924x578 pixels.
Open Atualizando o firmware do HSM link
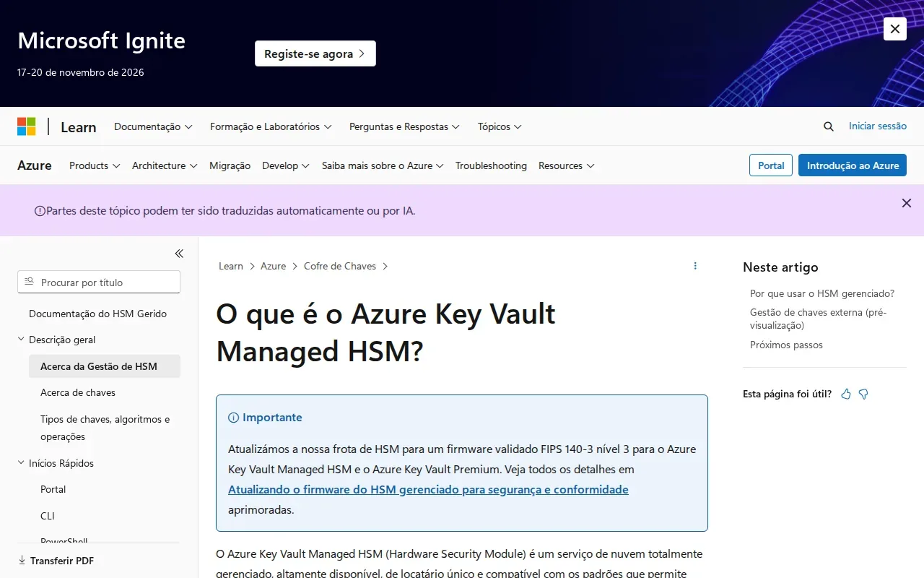click(428, 489)
